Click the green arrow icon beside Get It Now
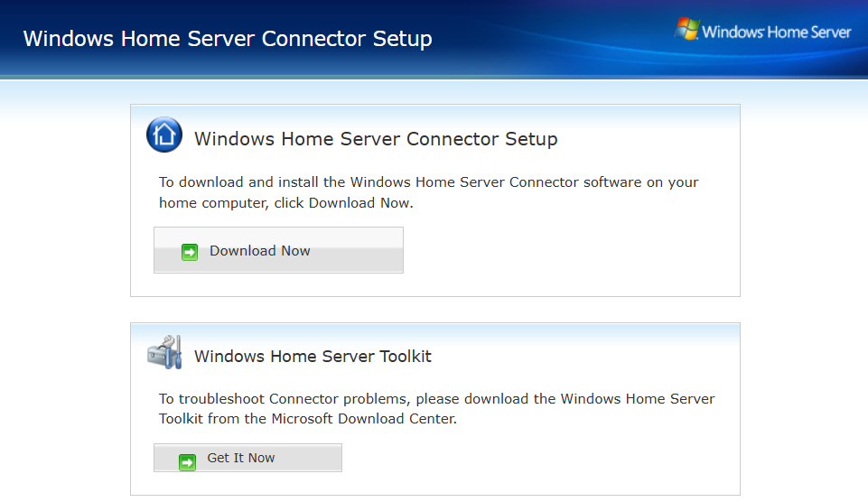The width and height of the screenshot is (868, 502). point(188,462)
